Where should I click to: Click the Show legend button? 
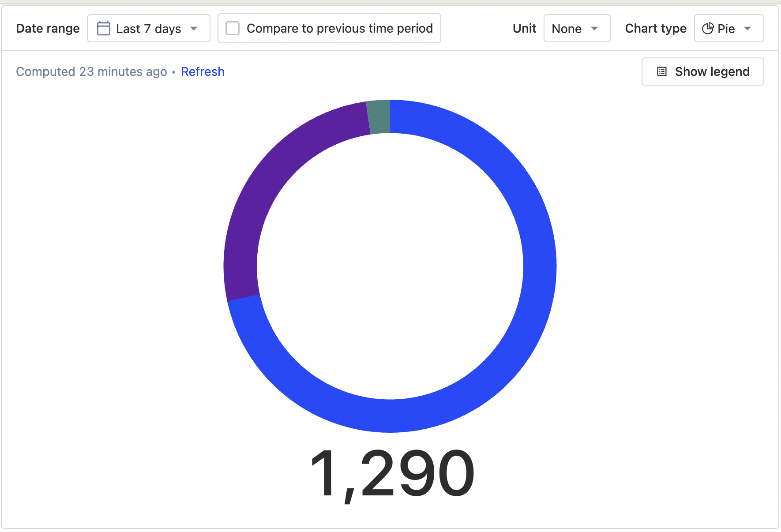pyautogui.click(x=703, y=71)
